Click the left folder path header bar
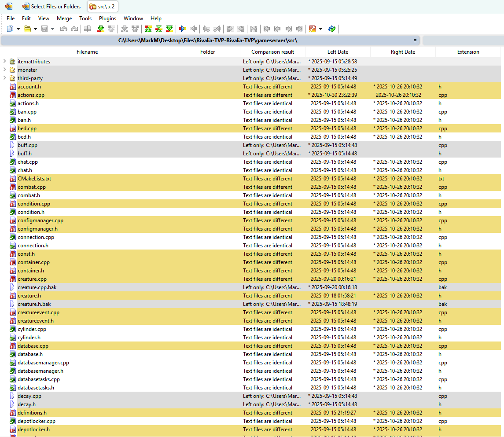Viewport: 504px width, 437px height. click(210, 40)
